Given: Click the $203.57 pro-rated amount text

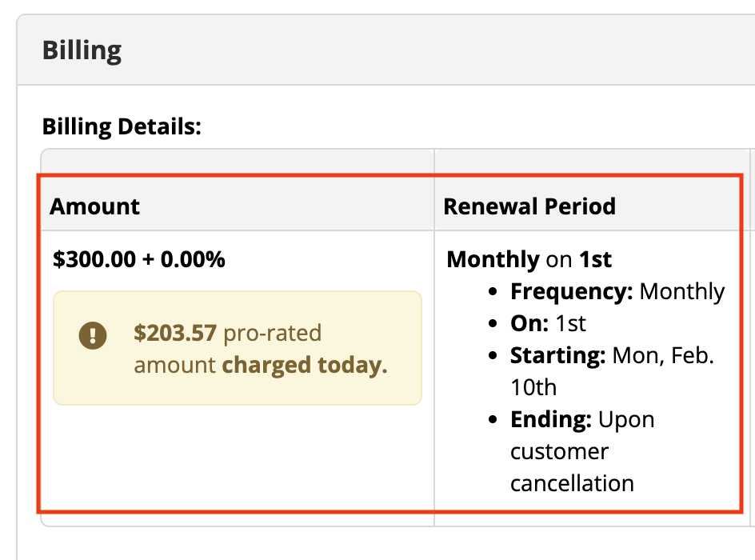Looking at the screenshot, I should pos(227,334).
